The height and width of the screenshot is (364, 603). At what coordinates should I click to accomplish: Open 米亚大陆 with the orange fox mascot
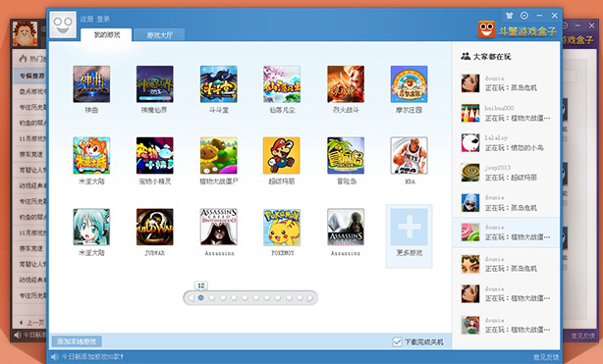click(x=91, y=156)
